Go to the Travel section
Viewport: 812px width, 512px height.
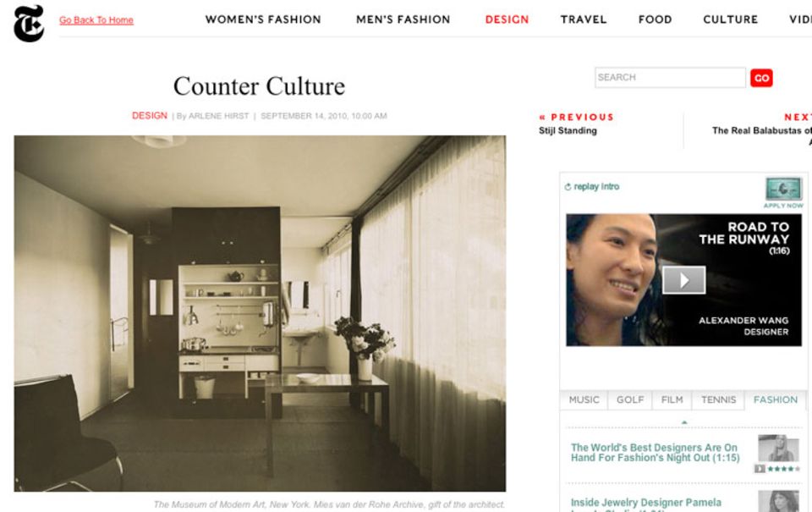583,19
